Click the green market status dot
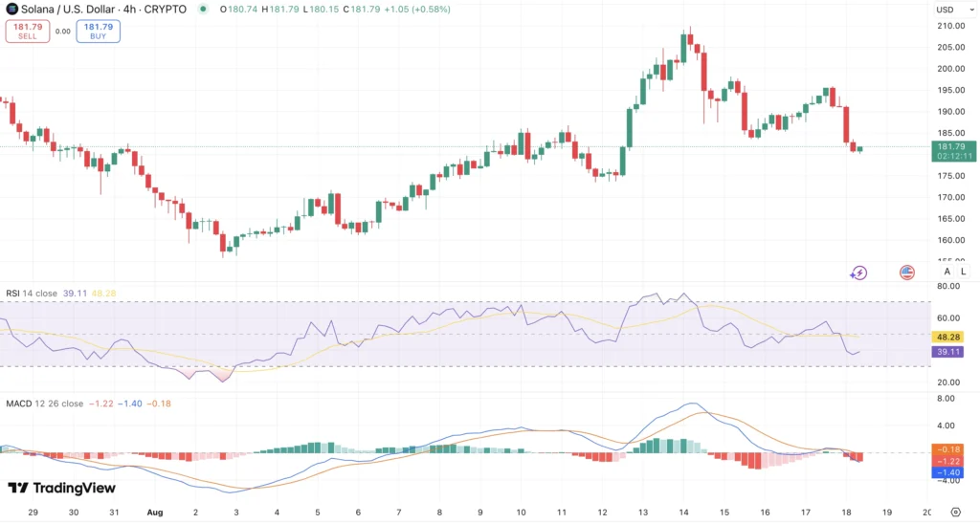This screenshot has height=524, width=980. pyautogui.click(x=203, y=10)
